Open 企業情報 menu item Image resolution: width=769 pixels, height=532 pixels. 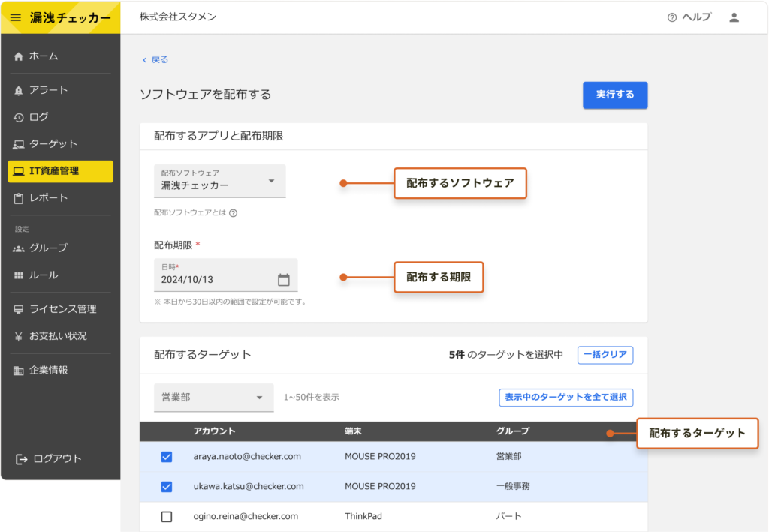click(60, 371)
